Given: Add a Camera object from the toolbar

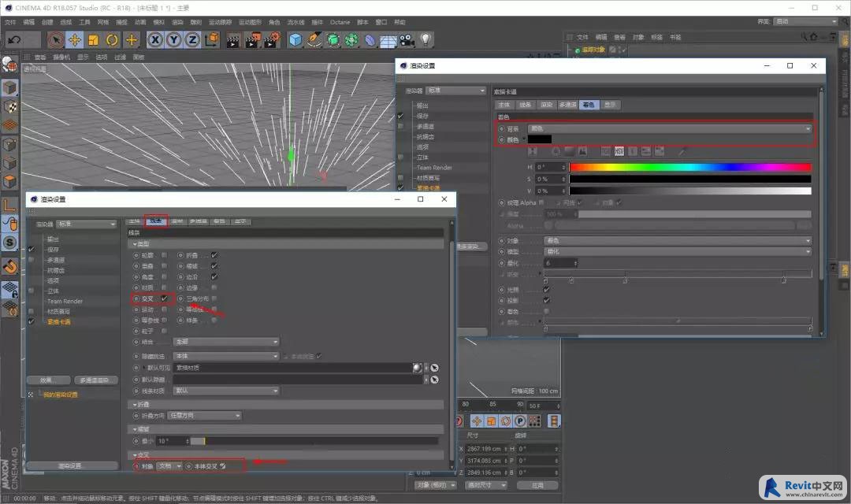Looking at the screenshot, I should (x=407, y=39).
